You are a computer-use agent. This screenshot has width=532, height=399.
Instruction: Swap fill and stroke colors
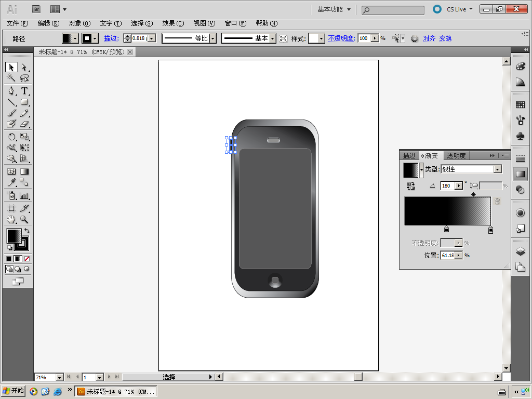27,230
